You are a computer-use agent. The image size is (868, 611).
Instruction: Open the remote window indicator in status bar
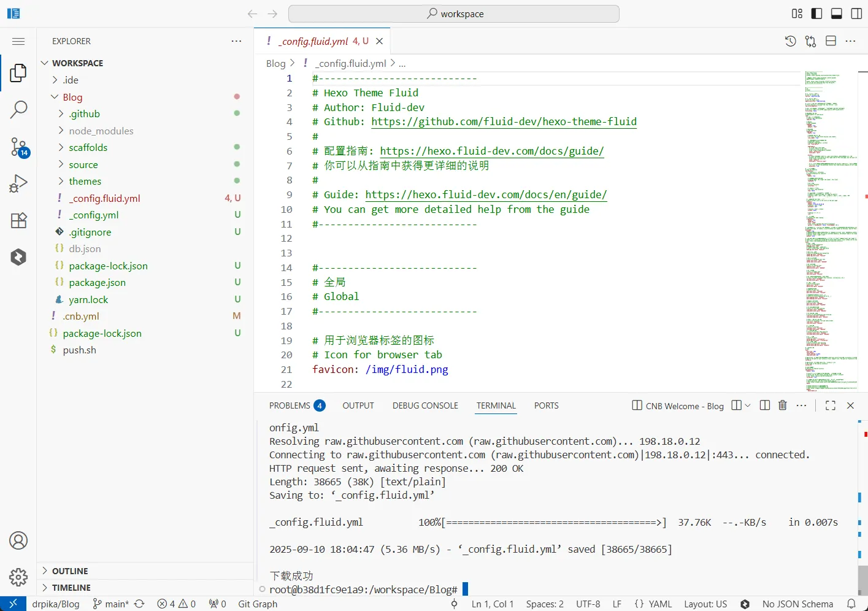coord(13,604)
